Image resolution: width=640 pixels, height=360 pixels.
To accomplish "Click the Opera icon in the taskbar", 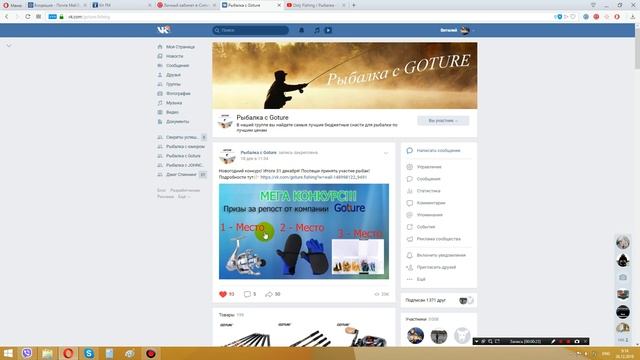I will click(x=68, y=353).
